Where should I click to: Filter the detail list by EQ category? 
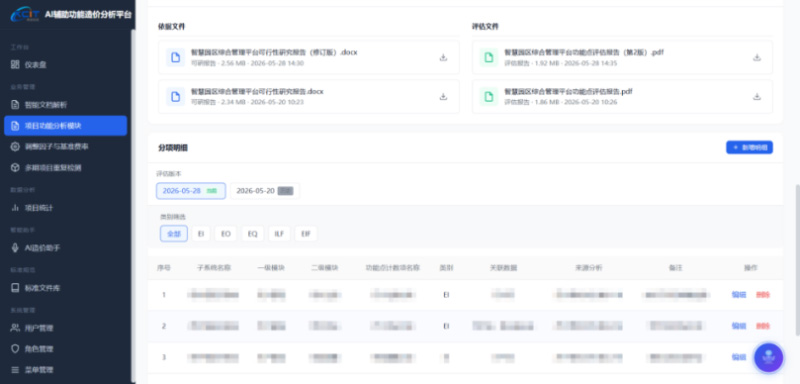click(253, 234)
